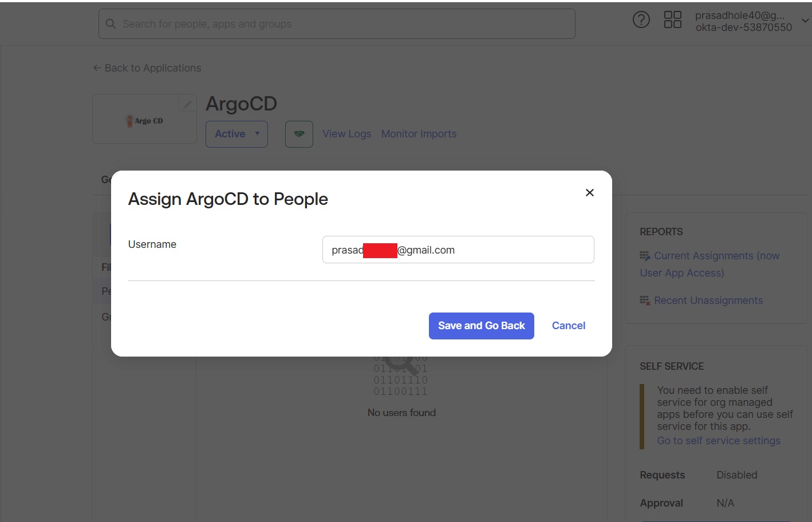Click the green handshake icon beside Active
This screenshot has width=812, height=522.
point(299,133)
